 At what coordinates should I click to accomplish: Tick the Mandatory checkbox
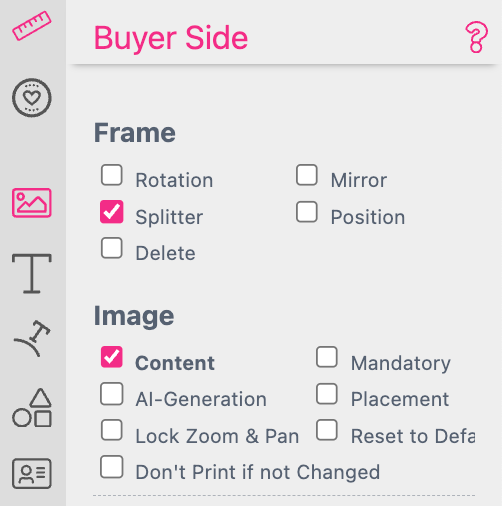tap(327, 357)
